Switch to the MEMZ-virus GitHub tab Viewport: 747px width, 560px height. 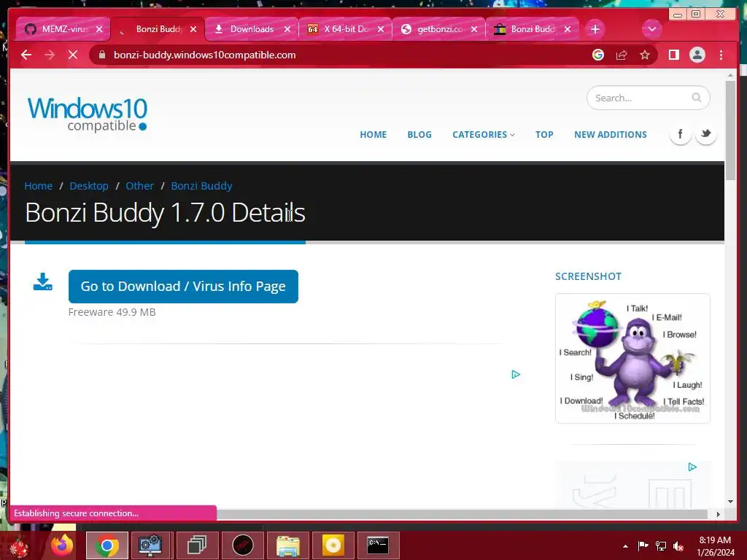63,29
